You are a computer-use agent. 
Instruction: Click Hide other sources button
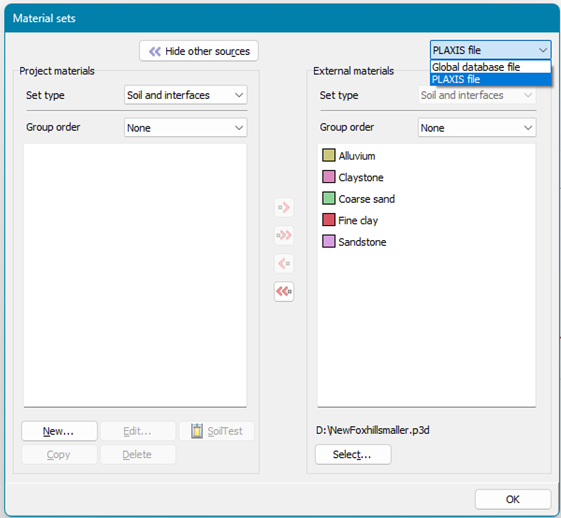pos(199,51)
